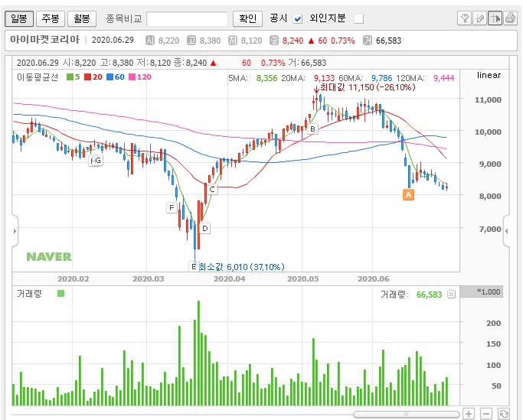Image resolution: width=523 pixels, height=420 pixels.
Task: Uncheck the 공시 disclosure checkbox
Action: (298, 18)
